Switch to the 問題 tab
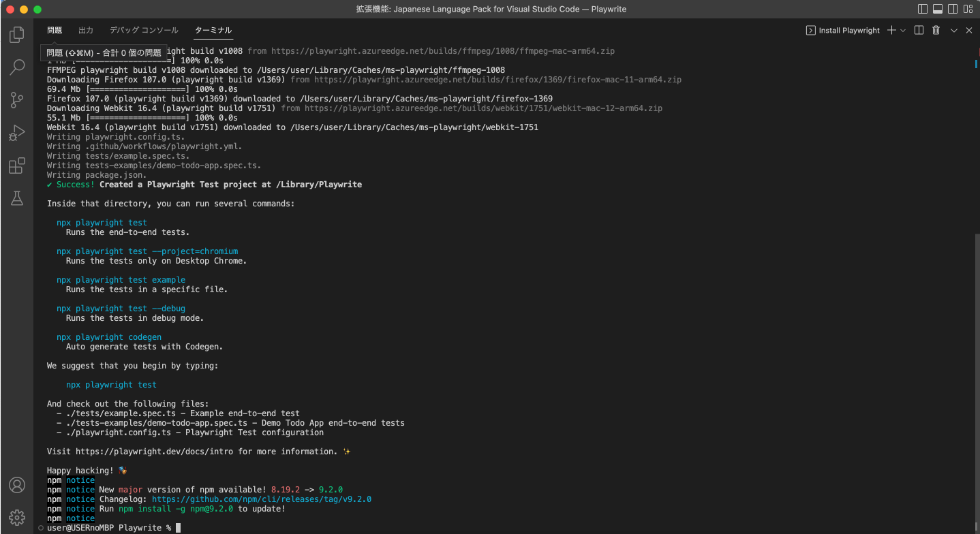Screen dimensions: 980x534 tap(55, 30)
